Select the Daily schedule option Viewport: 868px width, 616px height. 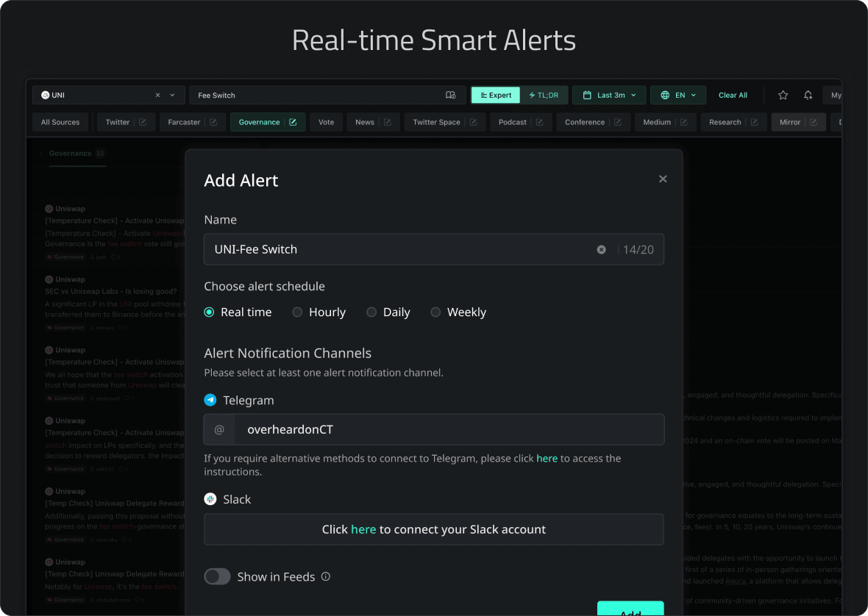coord(388,312)
